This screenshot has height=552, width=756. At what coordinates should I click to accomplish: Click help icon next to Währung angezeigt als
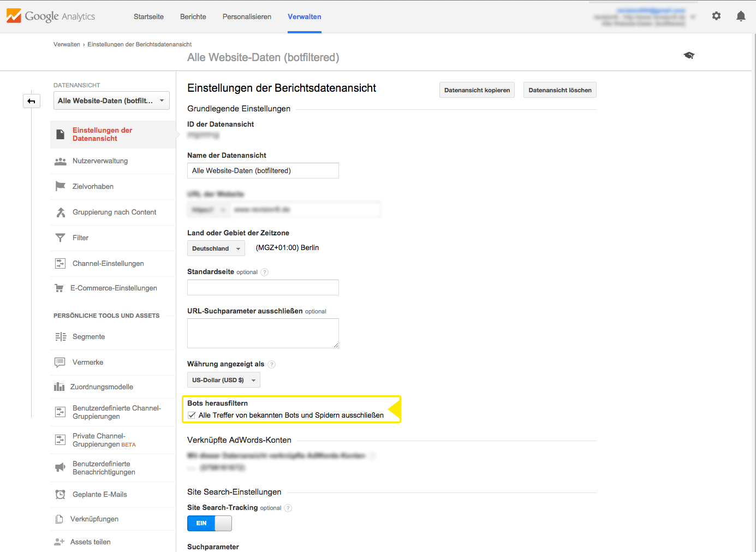click(x=272, y=364)
